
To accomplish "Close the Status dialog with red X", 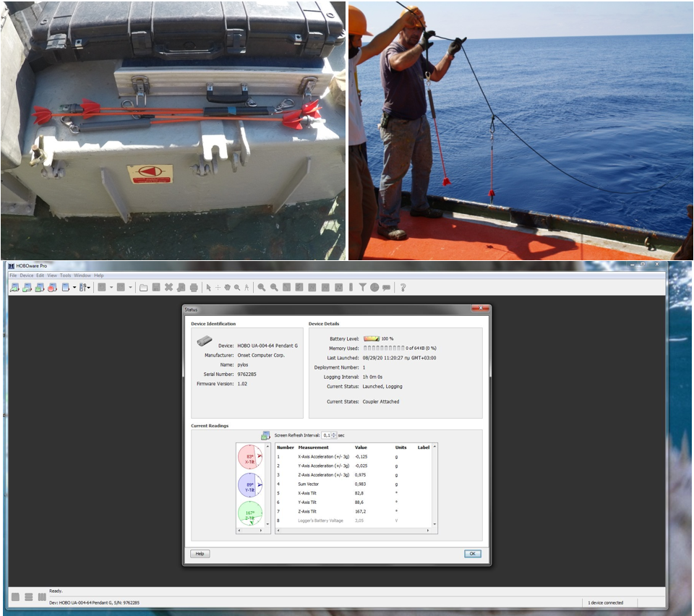I will [480, 308].
